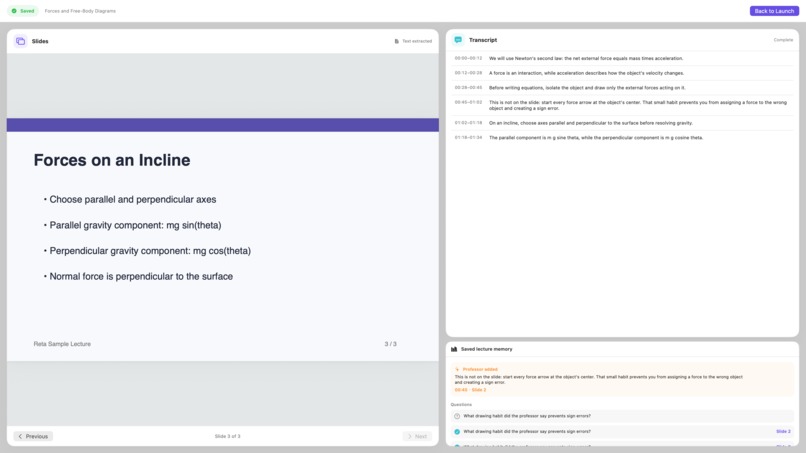Image resolution: width=806 pixels, height=453 pixels.
Task: Click the Slide 3 of 3 indicator
Action: [227, 436]
